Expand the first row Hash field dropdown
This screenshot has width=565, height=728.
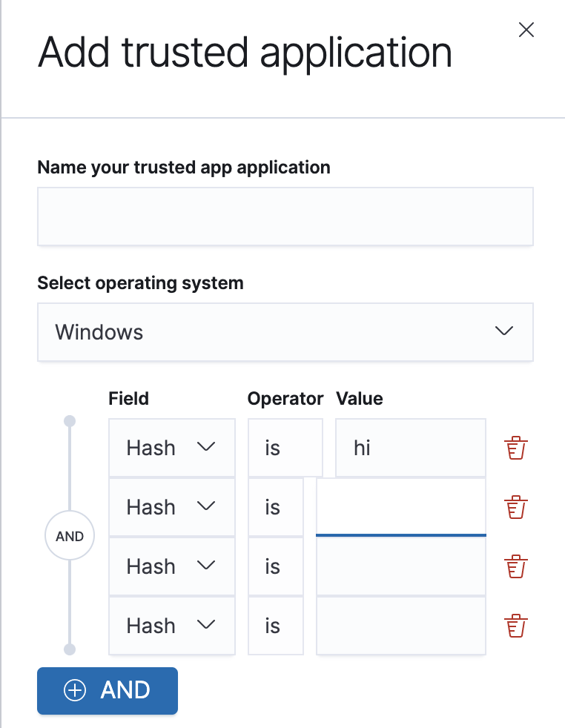click(x=172, y=448)
